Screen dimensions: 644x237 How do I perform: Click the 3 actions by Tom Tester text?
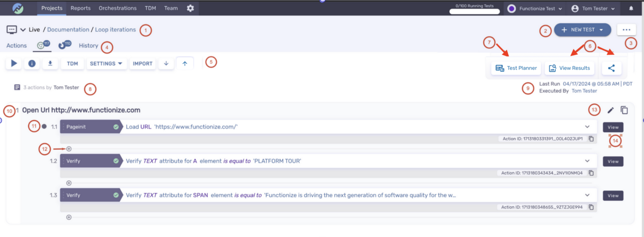click(51, 87)
